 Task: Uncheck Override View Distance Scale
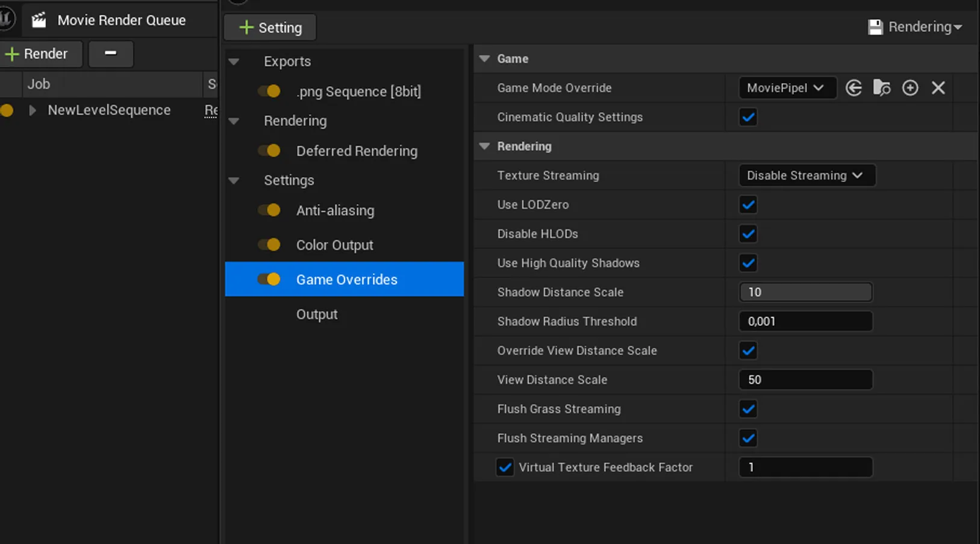(748, 351)
